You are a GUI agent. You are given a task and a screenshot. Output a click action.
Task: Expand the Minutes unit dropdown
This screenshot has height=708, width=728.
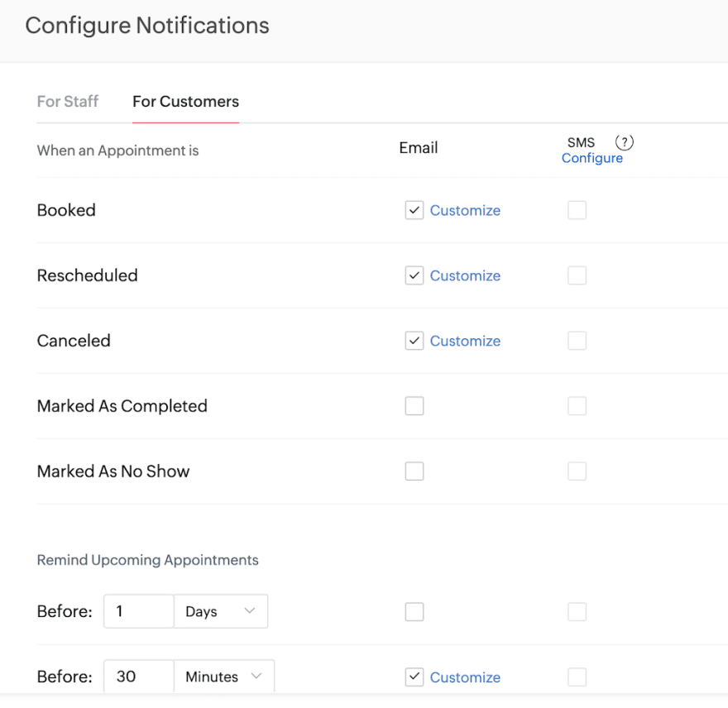click(223, 677)
